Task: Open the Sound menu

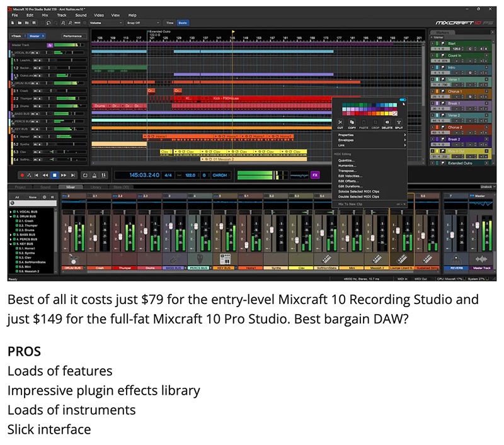Action: point(81,15)
